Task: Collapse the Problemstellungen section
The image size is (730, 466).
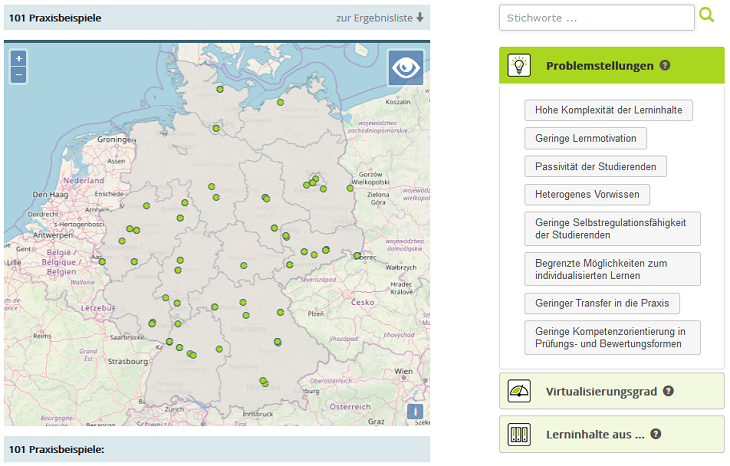Action: tap(599, 66)
